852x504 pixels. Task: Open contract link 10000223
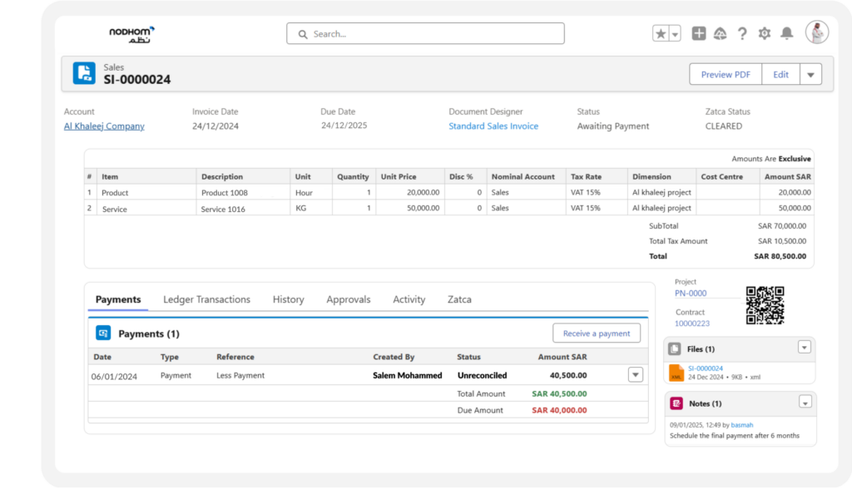692,324
